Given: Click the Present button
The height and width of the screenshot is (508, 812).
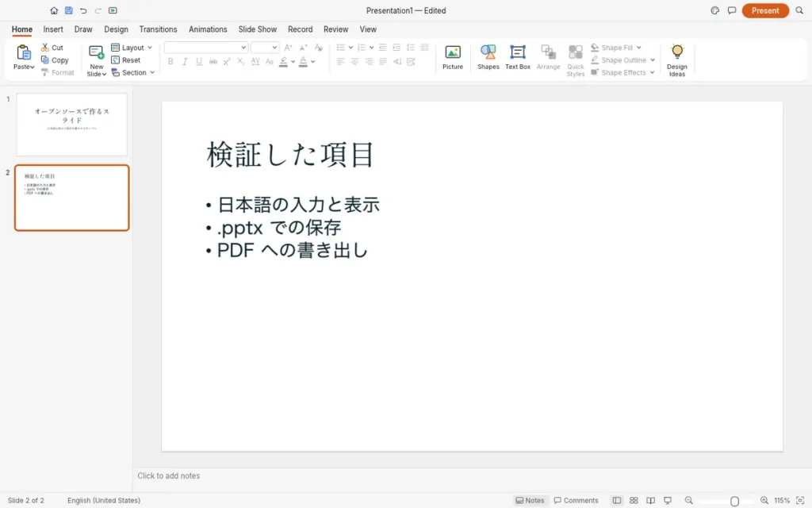Looking at the screenshot, I should (x=765, y=10).
